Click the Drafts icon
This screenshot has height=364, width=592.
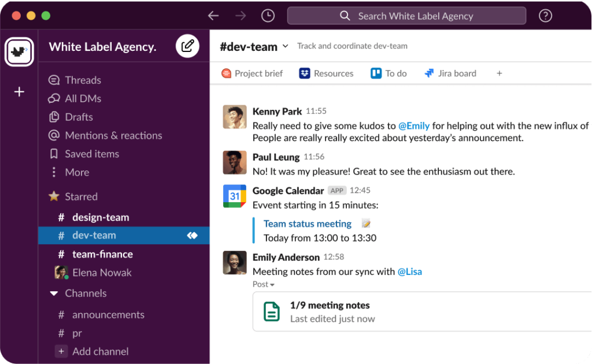[54, 117]
